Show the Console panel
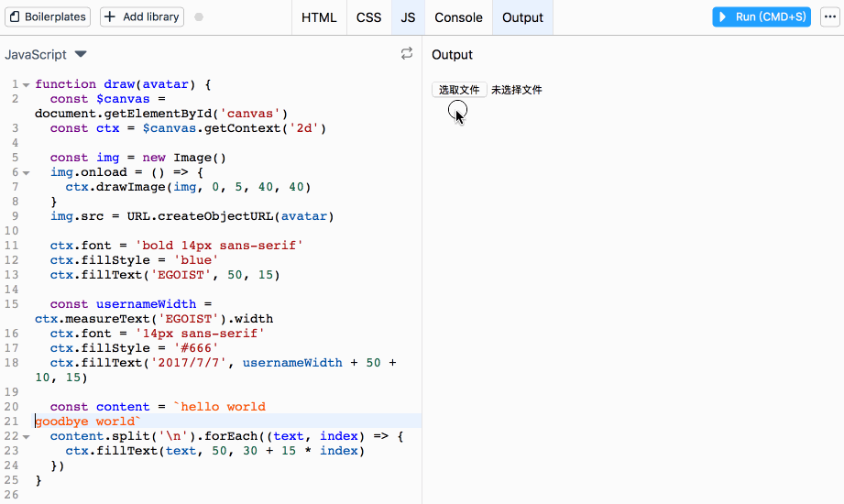Viewport: 844px width, 504px height. [x=458, y=17]
